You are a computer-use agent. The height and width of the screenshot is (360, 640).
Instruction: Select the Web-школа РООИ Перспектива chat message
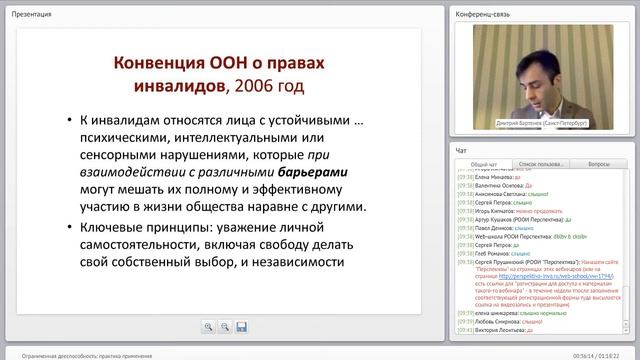pyautogui.click(x=522, y=237)
